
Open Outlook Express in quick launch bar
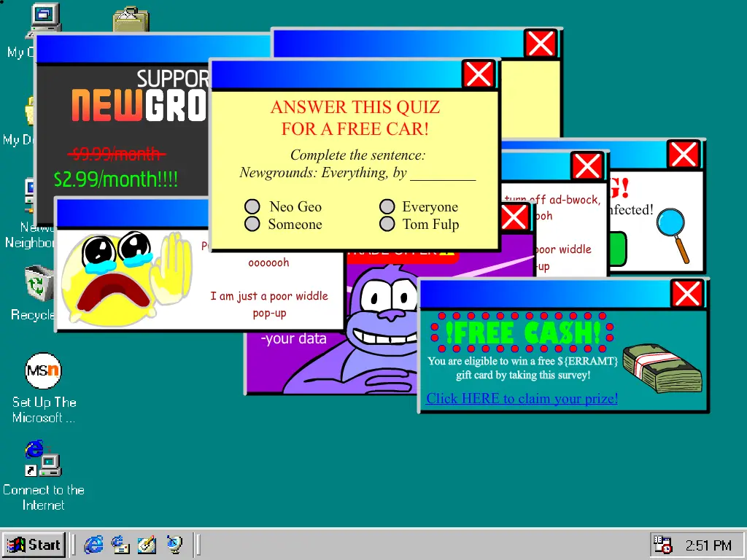[120, 544]
